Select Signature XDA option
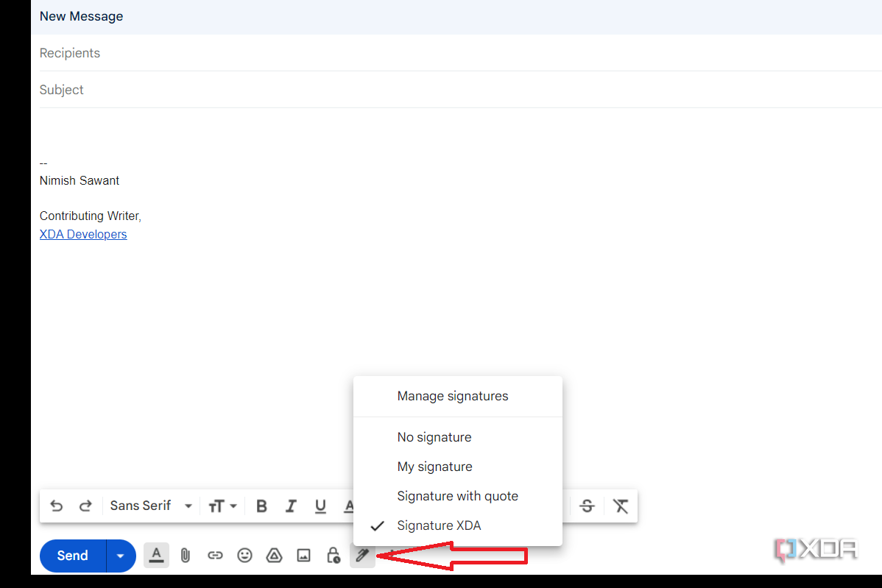The image size is (882, 588). tap(458, 525)
